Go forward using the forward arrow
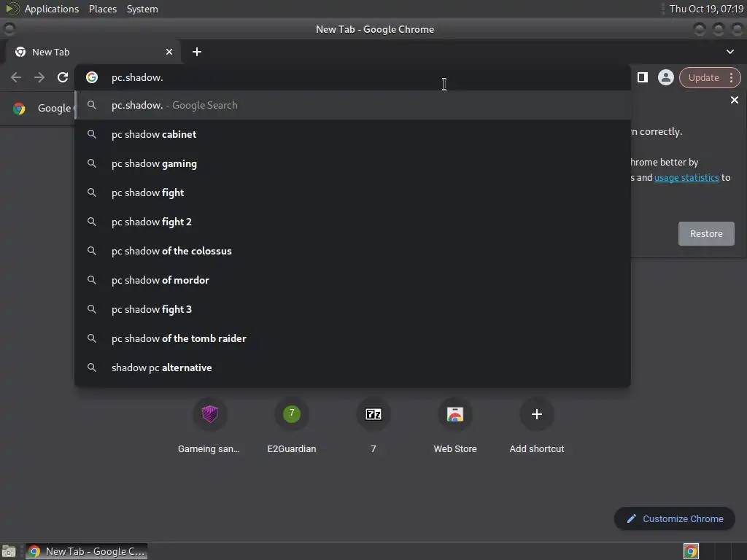The image size is (747, 560). click(39, 77)
